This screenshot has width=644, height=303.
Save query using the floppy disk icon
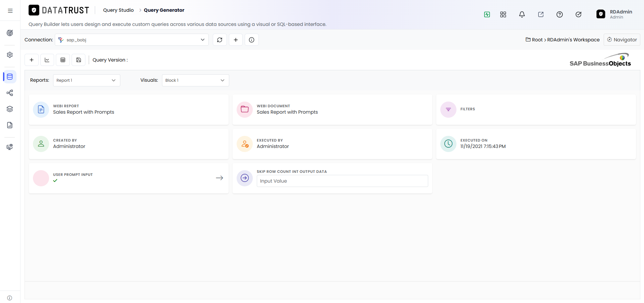tap(79, 60)
